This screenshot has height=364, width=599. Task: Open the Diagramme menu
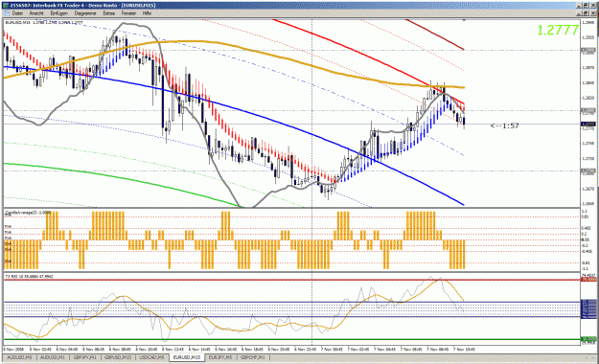85,13
